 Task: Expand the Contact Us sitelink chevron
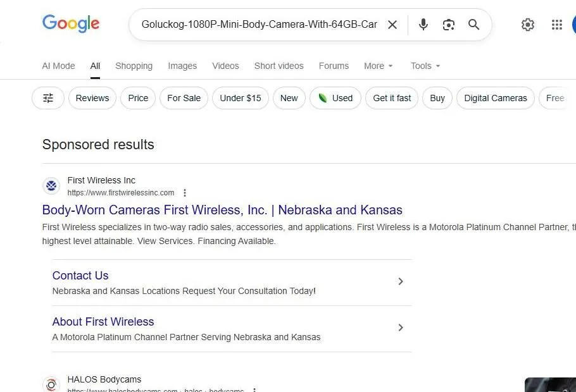coord(401,281)
